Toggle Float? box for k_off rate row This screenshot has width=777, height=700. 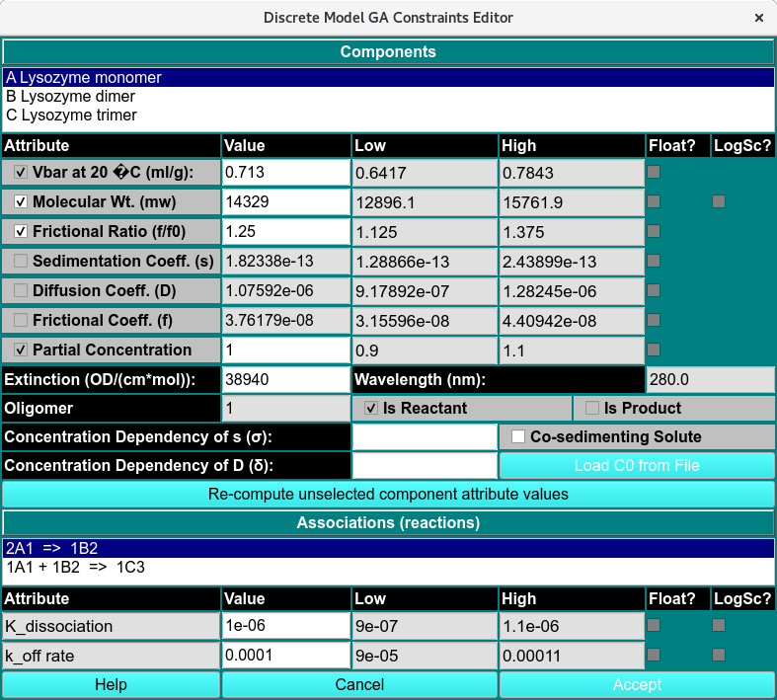click(654, 655)
